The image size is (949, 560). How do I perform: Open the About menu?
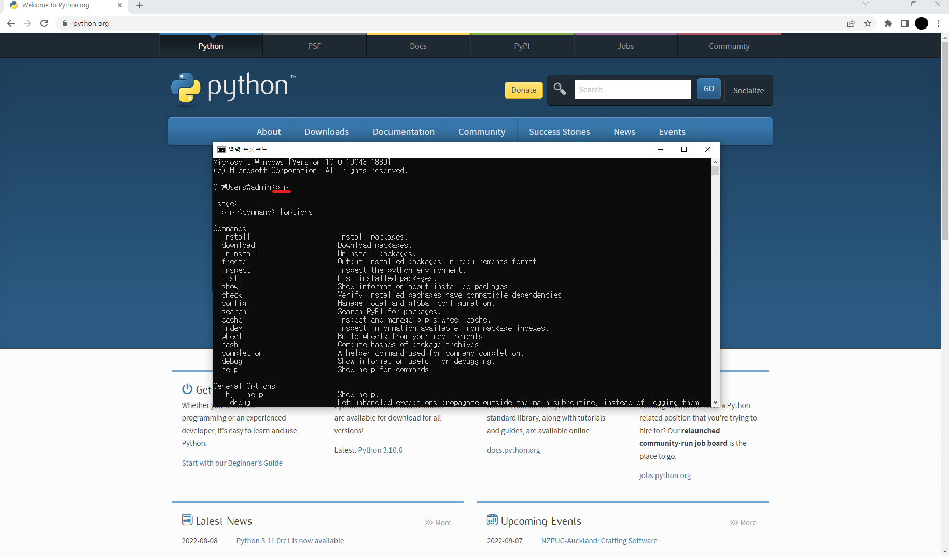pyautogui.click(x=269, y=132)
